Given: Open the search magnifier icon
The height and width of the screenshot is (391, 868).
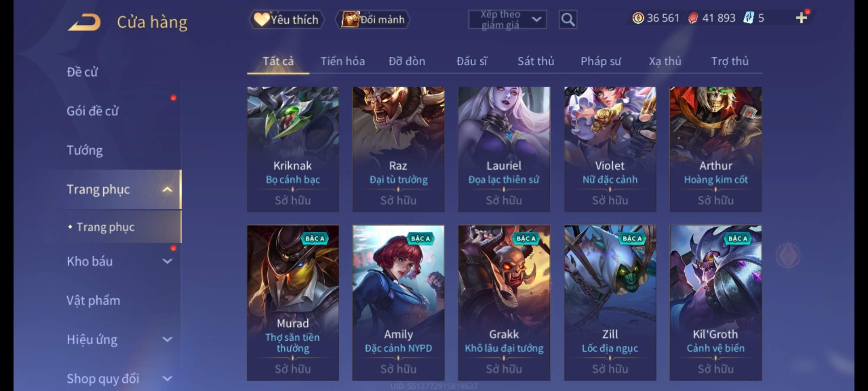Looking at the screenshot, I should (568, 20).
